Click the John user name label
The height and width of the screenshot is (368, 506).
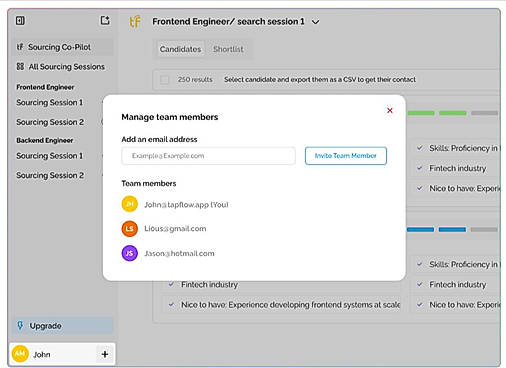(42, 355)
